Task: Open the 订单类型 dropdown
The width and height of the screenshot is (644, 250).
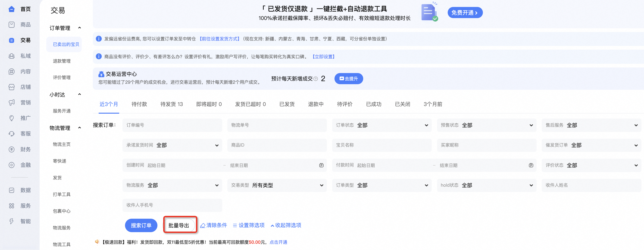Action: coord(382,185)
